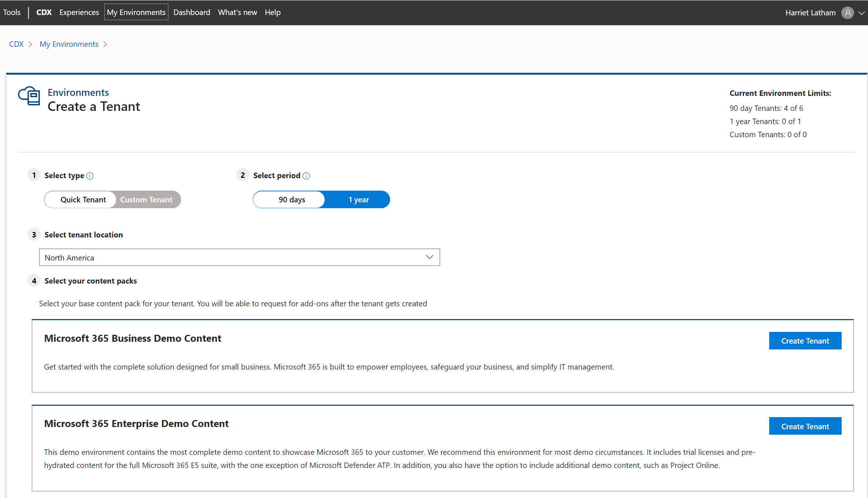
Task: Choose the 1 year period option
Action: [x=358, y=199]
